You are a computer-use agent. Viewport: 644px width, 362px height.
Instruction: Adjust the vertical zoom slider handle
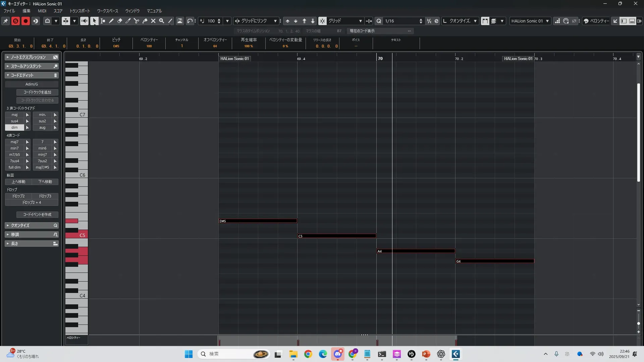click(x=638, y=323)
